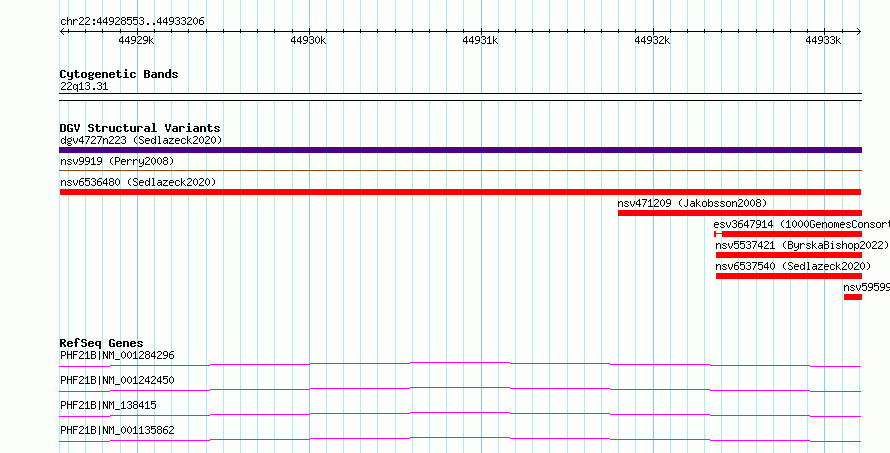Click the 44929k ruler position label

136,40
